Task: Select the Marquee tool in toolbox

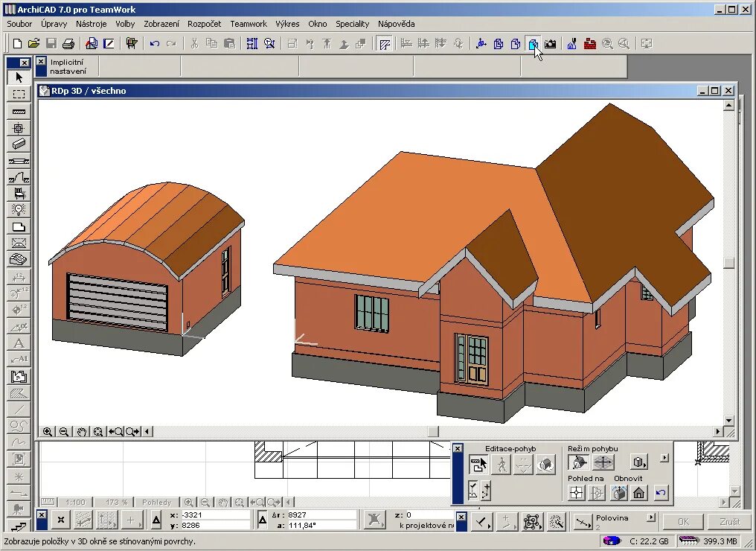Action: point(19,95)
